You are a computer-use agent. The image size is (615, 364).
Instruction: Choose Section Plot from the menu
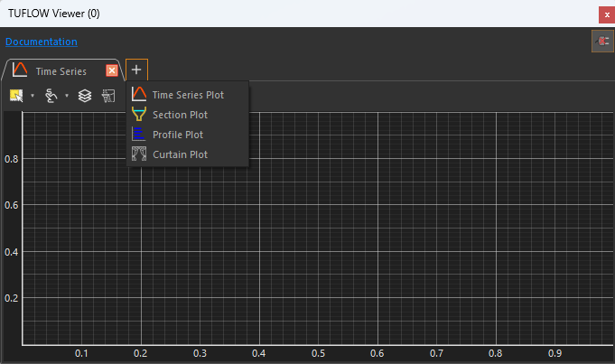pyautogui.click(x=179, y=115)
